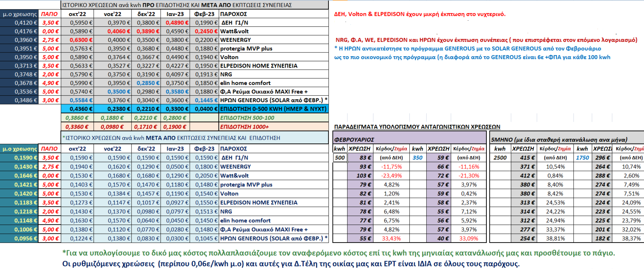Click the 415 € charge cell
This screenshot has height=269, width=644.
point(524,158)
